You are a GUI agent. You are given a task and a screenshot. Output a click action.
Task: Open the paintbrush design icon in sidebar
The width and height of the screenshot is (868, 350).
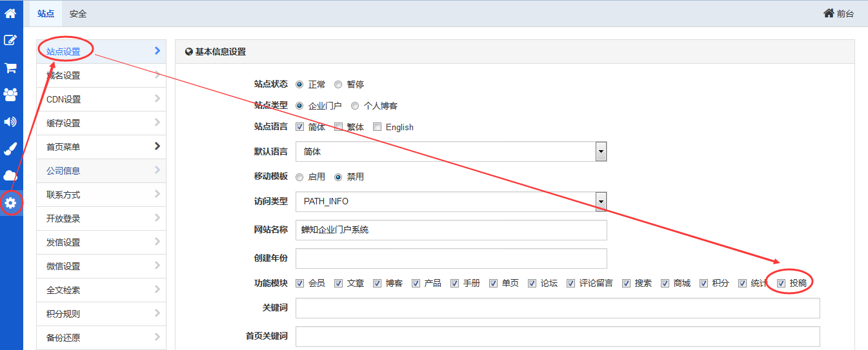click(x=10, y=149)
